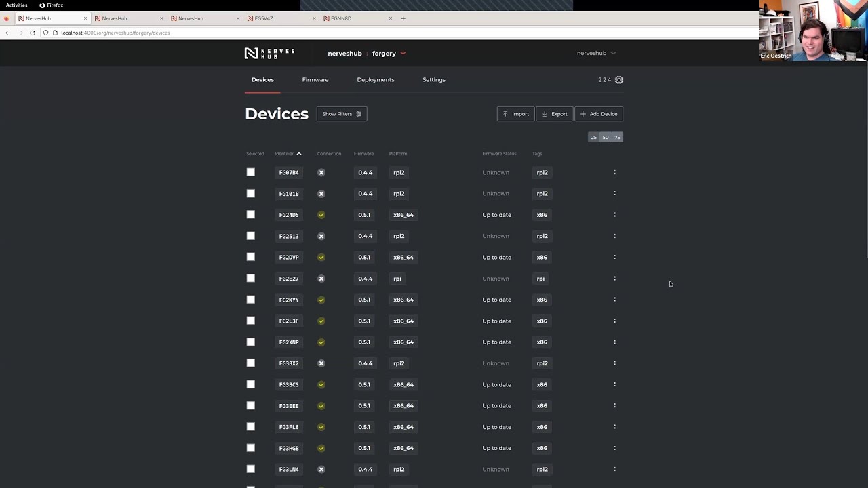
Task: Open the three-dot menu for FG3HG8
Action: click(614, 448)
